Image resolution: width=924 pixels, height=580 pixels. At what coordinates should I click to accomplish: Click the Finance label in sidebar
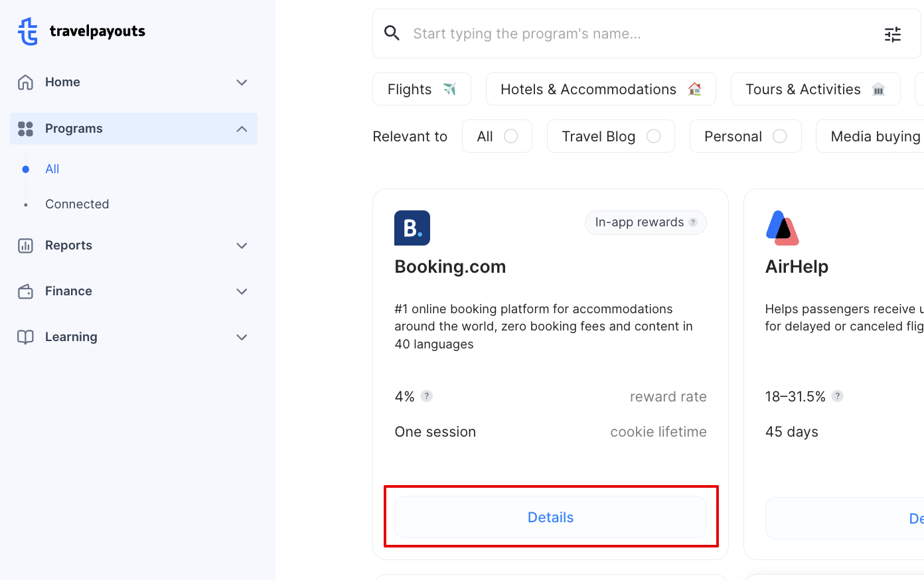pyautogui.click(x=68, y=291)
